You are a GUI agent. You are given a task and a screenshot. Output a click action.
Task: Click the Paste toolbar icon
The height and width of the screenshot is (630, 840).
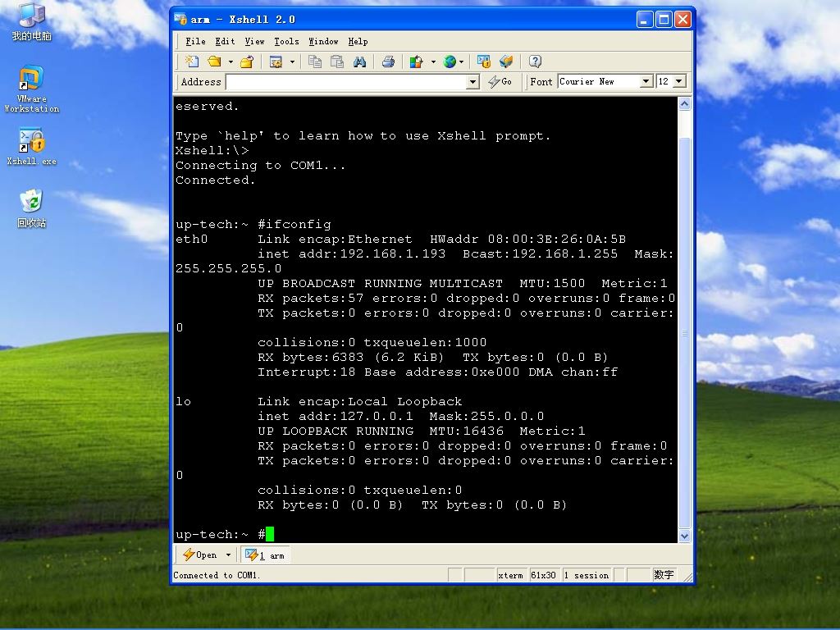click(x=337, y=62)
